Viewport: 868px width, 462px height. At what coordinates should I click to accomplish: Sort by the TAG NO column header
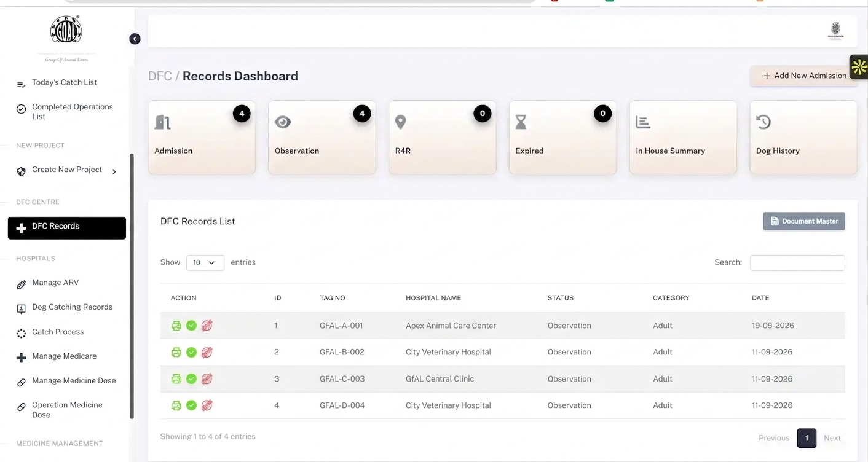(x=333, y=298)
